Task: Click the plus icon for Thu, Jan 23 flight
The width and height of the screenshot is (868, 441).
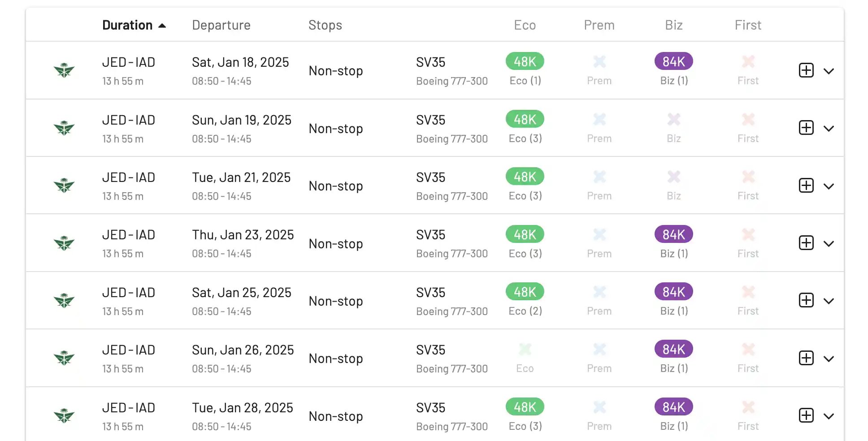Action: tap(806, 243)
